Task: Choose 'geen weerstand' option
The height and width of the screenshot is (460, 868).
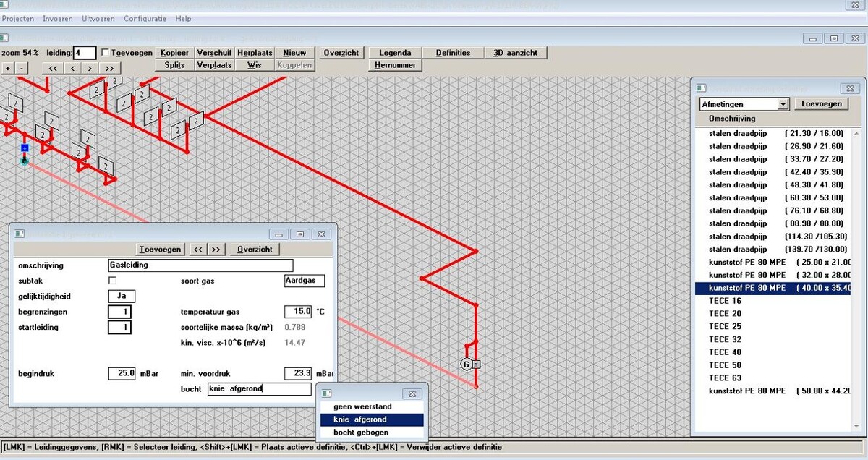Action: (x=362, y=406)
